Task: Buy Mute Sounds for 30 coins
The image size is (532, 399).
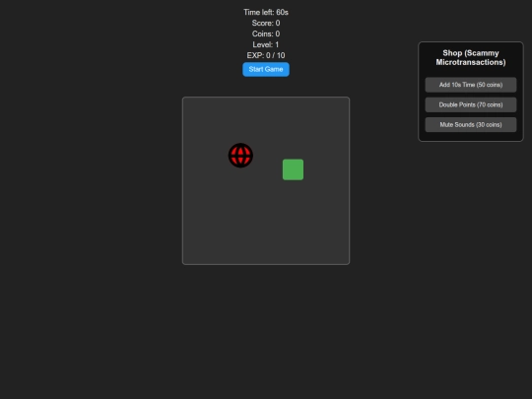Action: pos(471,125)
